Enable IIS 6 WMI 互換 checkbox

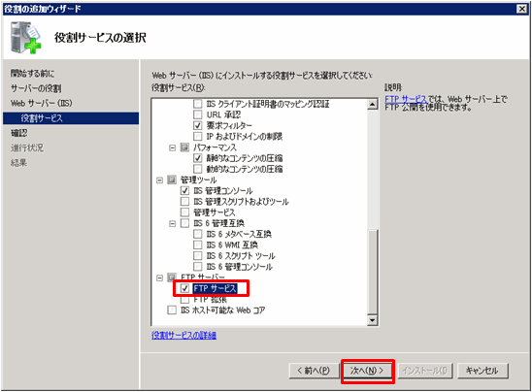click(198, 245)
